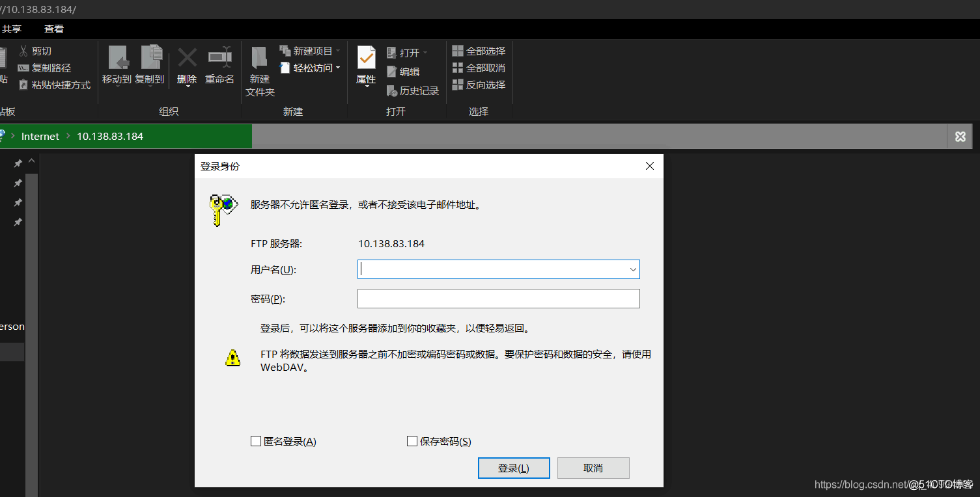The width and height of the screenshot is (980, 497).
Task: Click the Log on (登录) button
Action: tap(514, 468)
